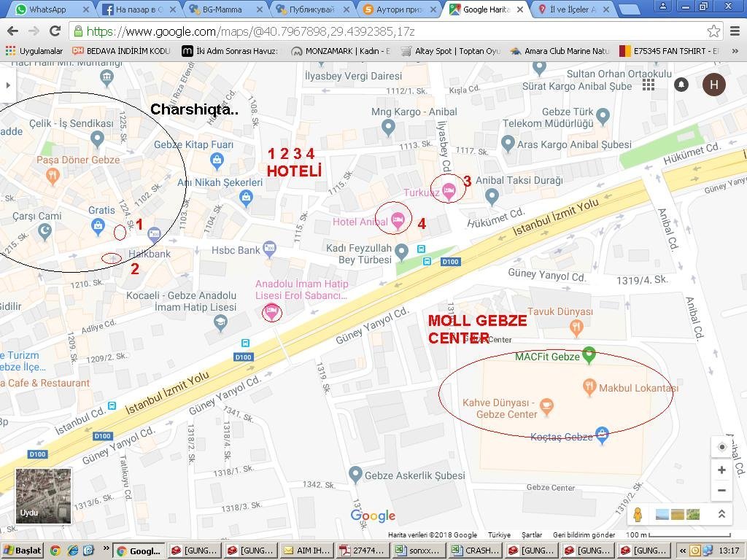Expand the imagery strip double chevron

(x=721, y=514)
